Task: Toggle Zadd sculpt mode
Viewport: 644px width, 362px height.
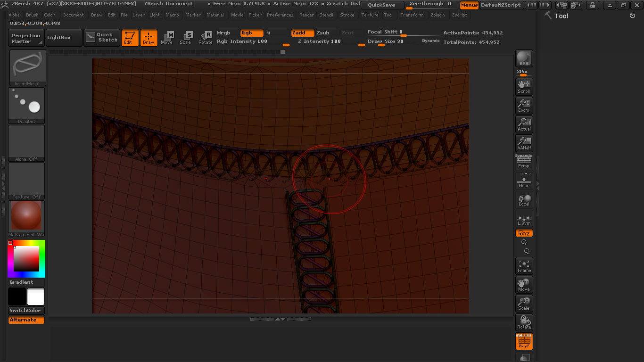Action: coord(303,33)
